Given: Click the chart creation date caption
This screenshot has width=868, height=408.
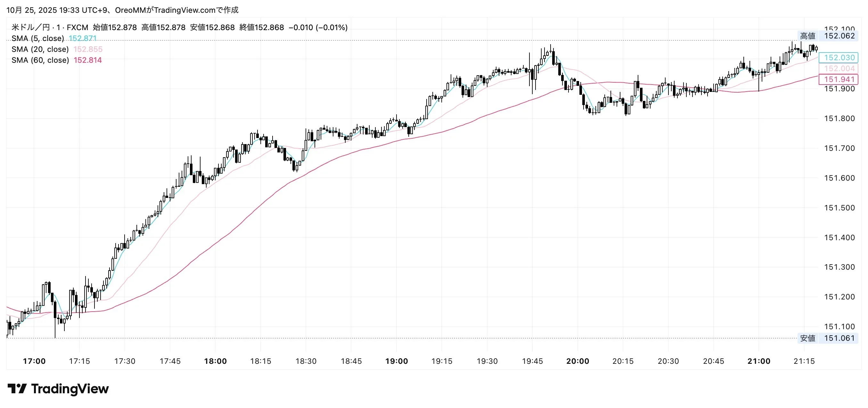Looking at the screenshot, I should pos(122,10).
